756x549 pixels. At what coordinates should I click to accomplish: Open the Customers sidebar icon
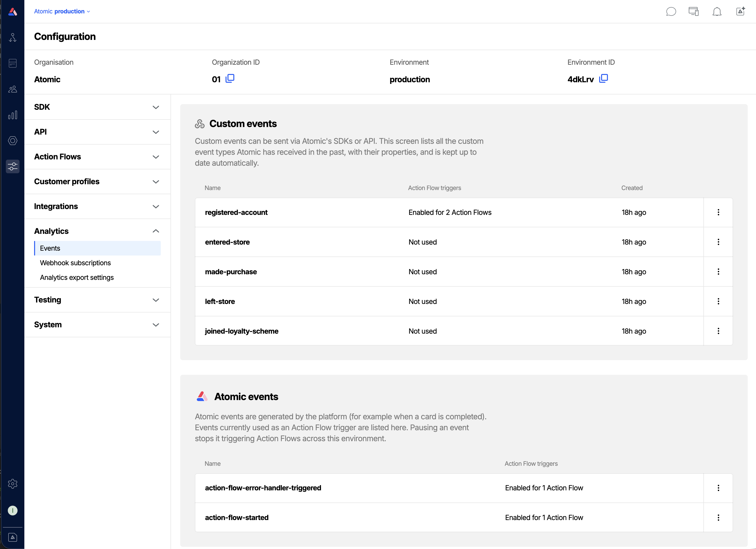pos(13,89)
